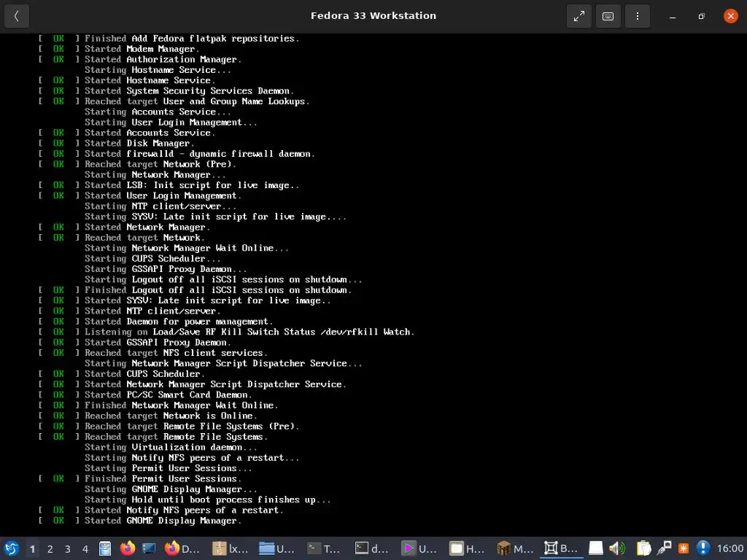Screen dimensions: 747x560
Task: Open the volume control tray icon
Action: pyautogui.click(x=617, y=548)
